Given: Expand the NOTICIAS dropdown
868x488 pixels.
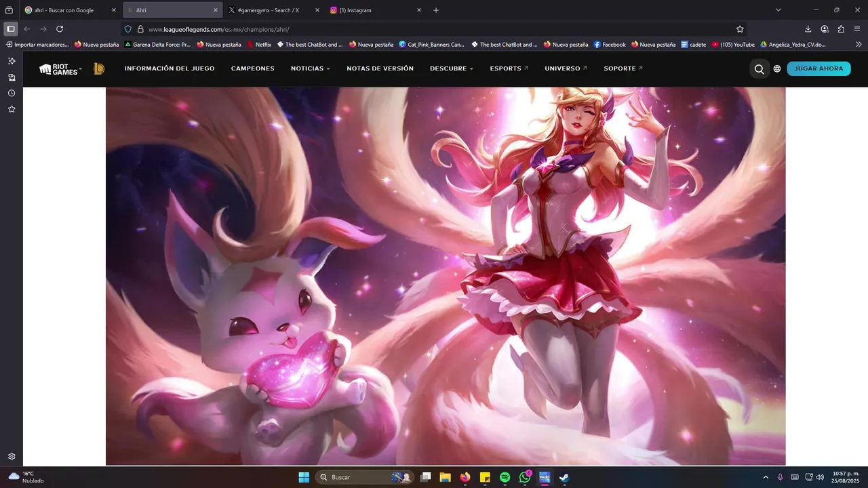Looking at the screenshot, I should (311, 68).
